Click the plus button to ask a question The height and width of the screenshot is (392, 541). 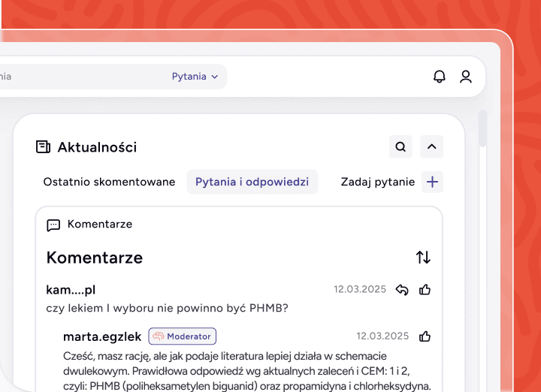click(x=432, y=182)
